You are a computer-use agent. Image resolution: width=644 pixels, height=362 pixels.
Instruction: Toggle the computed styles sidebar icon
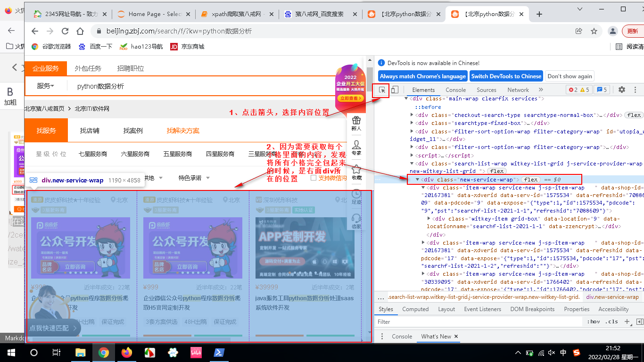coord(640,322)
